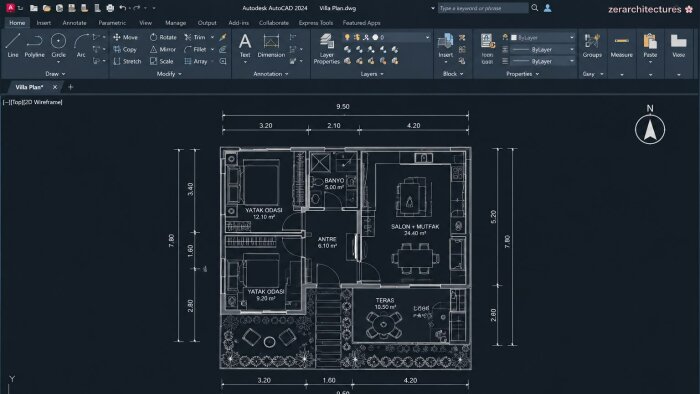This screenshot has height=394, width=700.
Task: Switch to the Insert ribbon tab
Action: pyautogui.click(x=43, y=22)
